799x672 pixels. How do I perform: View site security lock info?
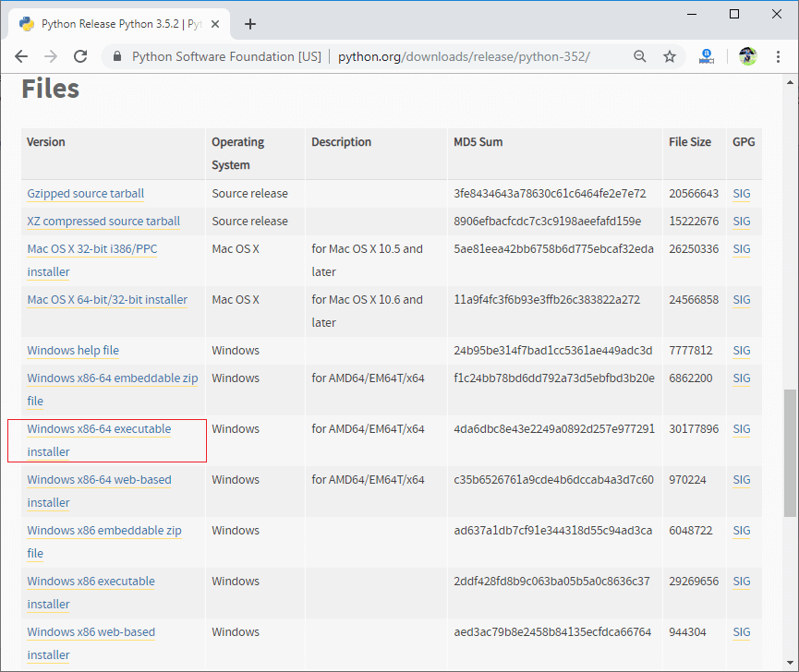pos(117,56)
